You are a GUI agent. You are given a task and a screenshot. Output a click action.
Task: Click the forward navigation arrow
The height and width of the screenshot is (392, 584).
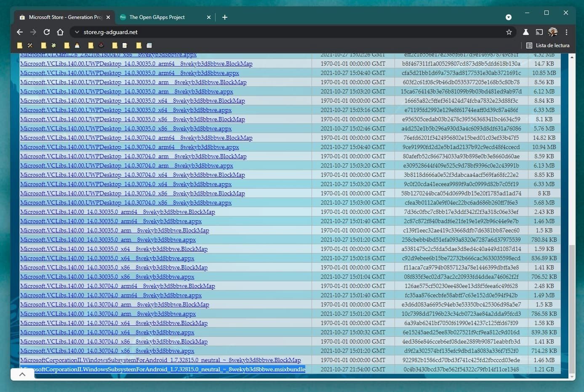[33, 32]
